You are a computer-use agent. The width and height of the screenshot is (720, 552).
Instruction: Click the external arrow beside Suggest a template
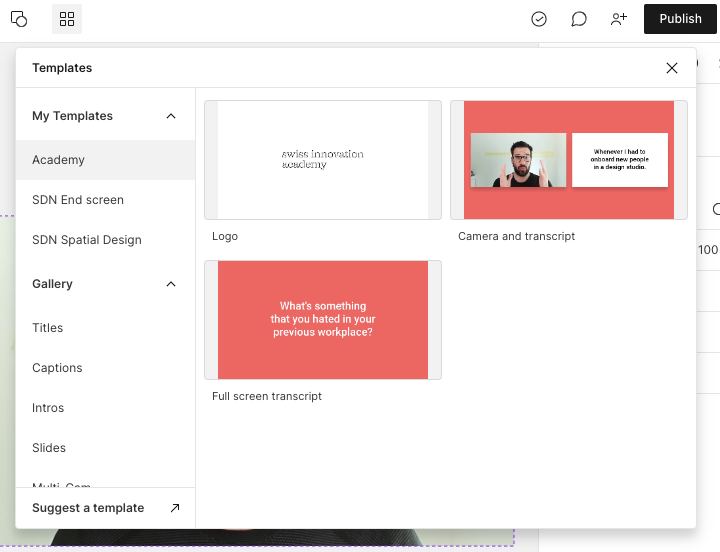click(x=175, y=508)
